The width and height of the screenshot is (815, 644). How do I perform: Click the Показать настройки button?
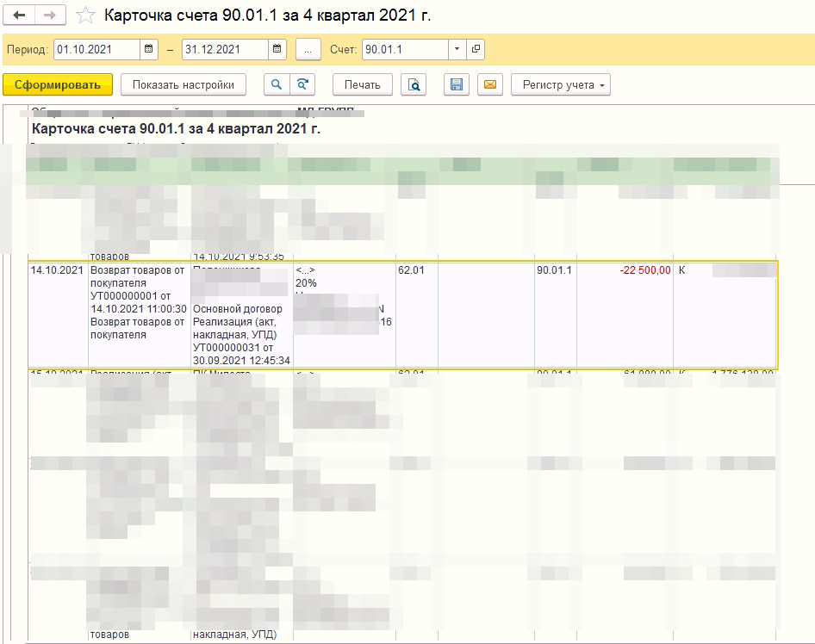point(184,84)
